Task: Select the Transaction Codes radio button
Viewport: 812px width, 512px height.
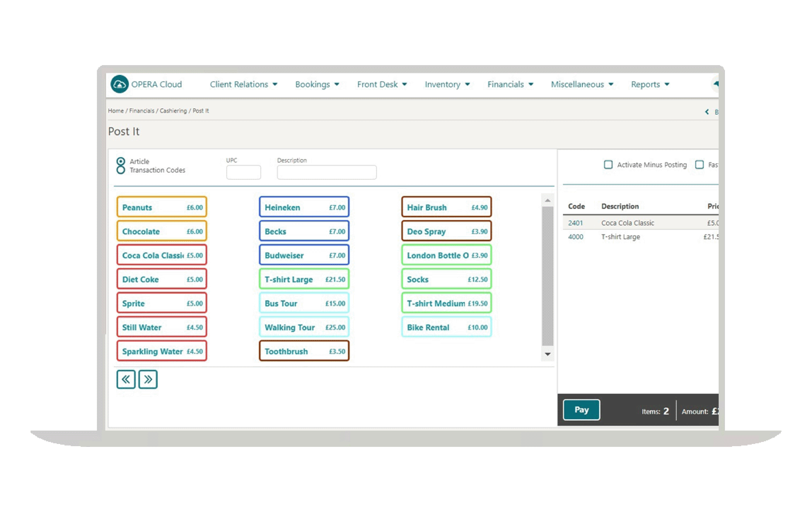Action: pyautogui.click(x=121, y=170)
